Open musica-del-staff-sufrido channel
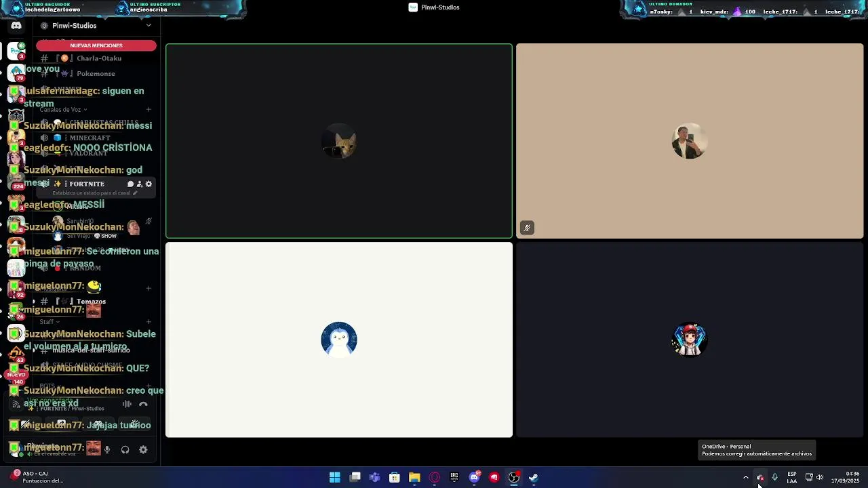 [x=96, y=350]
